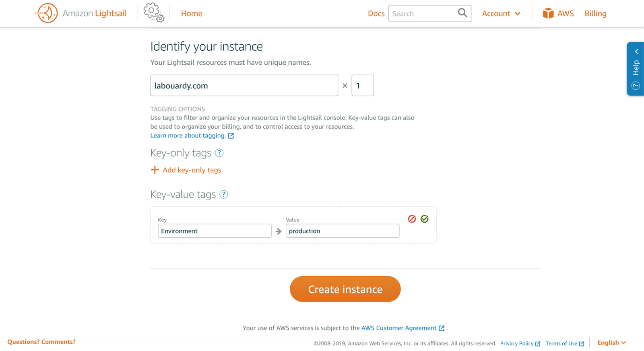Viewport: 644px width, 351px height.
Task: Open Key-value tags help question mark
Action: coord(224,195)
